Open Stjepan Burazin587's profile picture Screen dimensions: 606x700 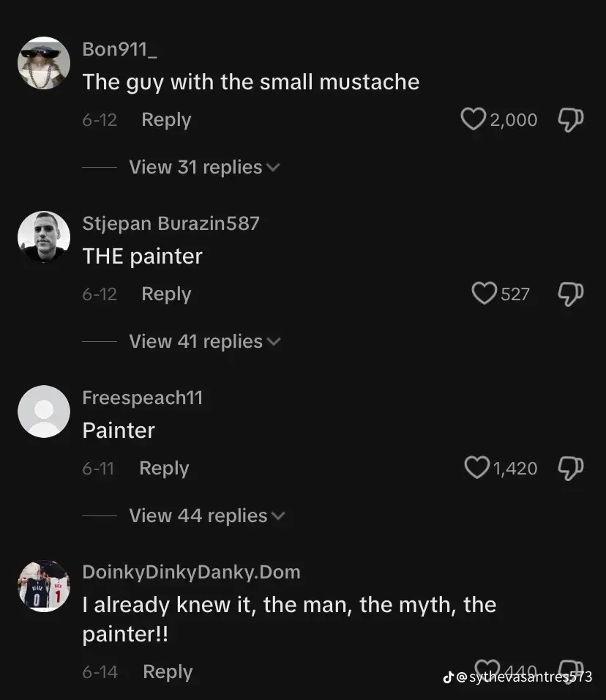pyautogui.click(x=44, y=237)
